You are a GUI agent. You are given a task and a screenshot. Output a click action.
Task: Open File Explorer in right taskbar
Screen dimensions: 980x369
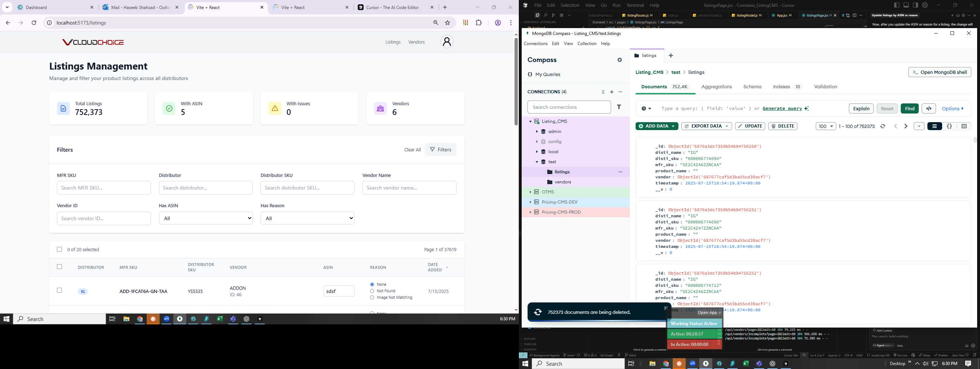[652, 364]
